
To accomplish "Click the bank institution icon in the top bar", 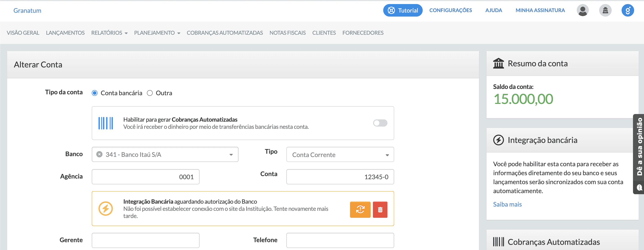I will (x=605, y=10).
